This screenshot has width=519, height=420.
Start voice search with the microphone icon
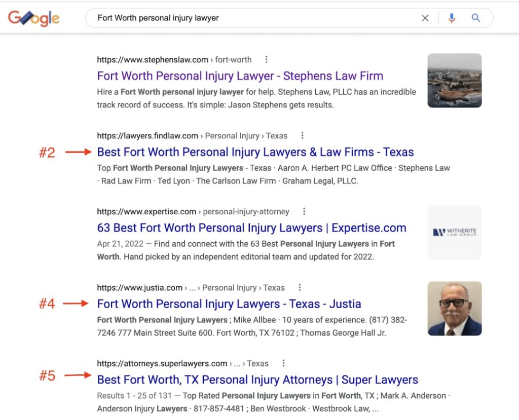click(452, 18)
